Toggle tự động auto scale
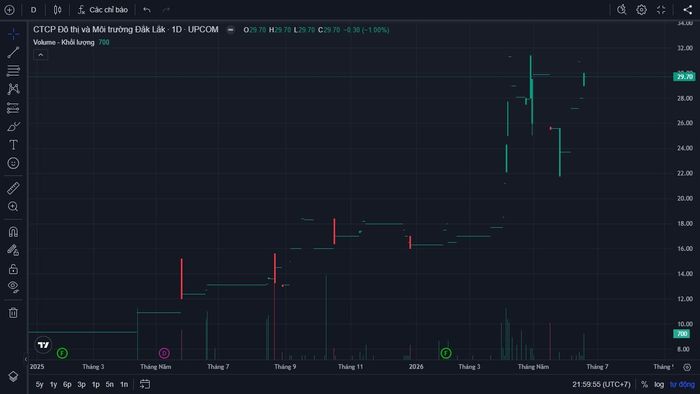The height and width of the screenshot is (394, 700). coord(682,384)
